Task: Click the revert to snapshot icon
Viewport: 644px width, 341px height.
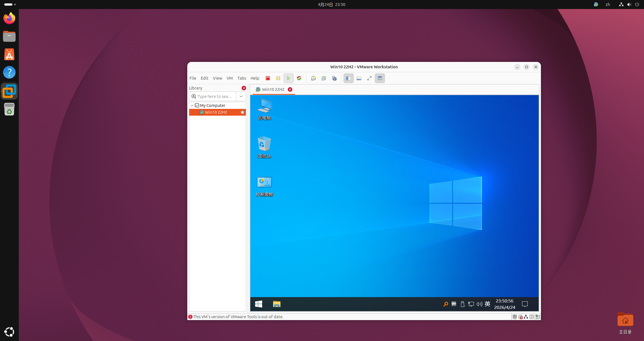Action: 324,78
